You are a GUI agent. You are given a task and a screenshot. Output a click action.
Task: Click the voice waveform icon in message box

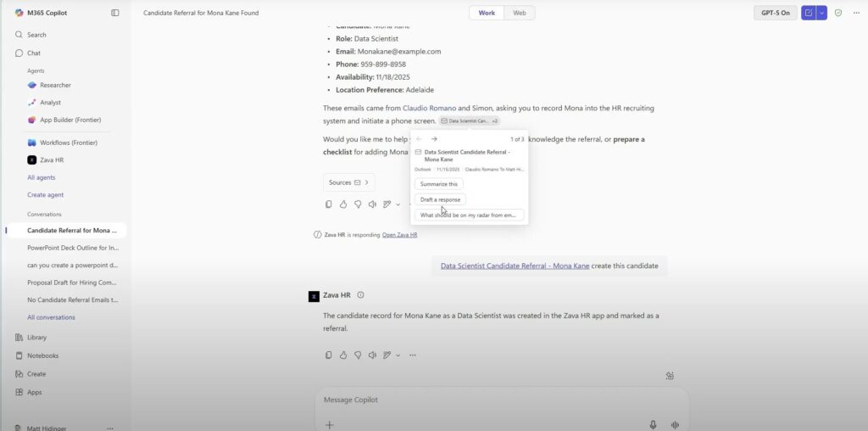point(676,424)
